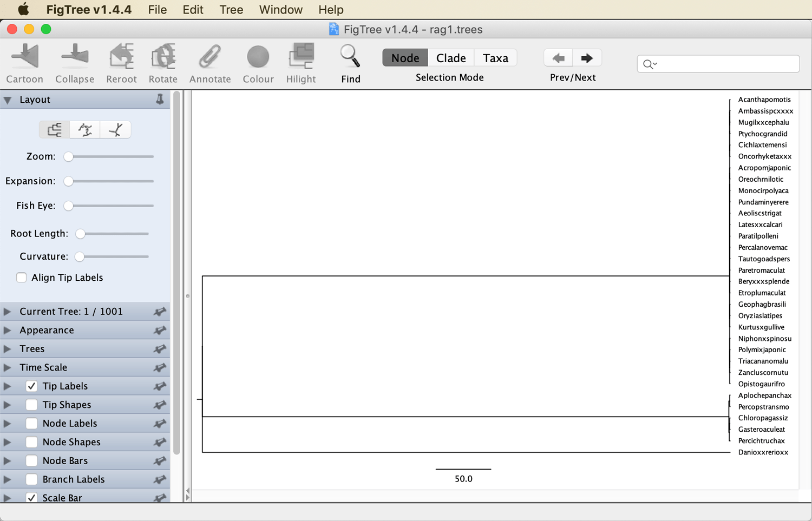
Task: Expand the Time Scale section
Action: coord(8,367)
